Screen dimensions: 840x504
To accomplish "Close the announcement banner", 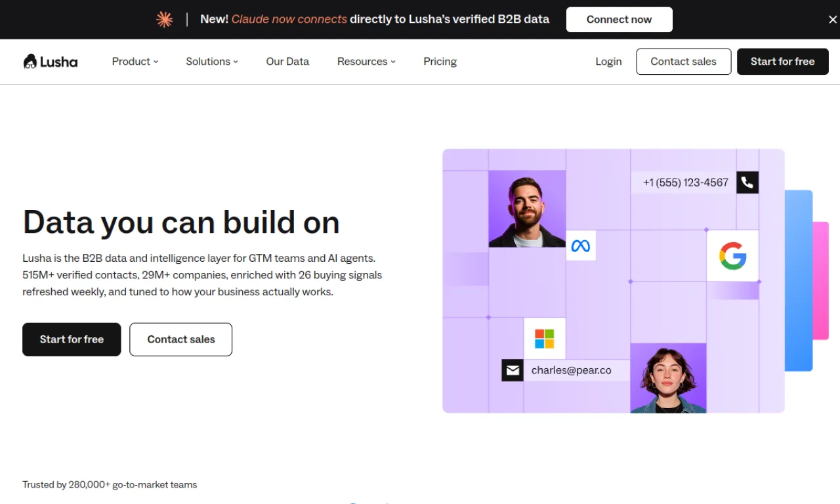I will (833, 20).
